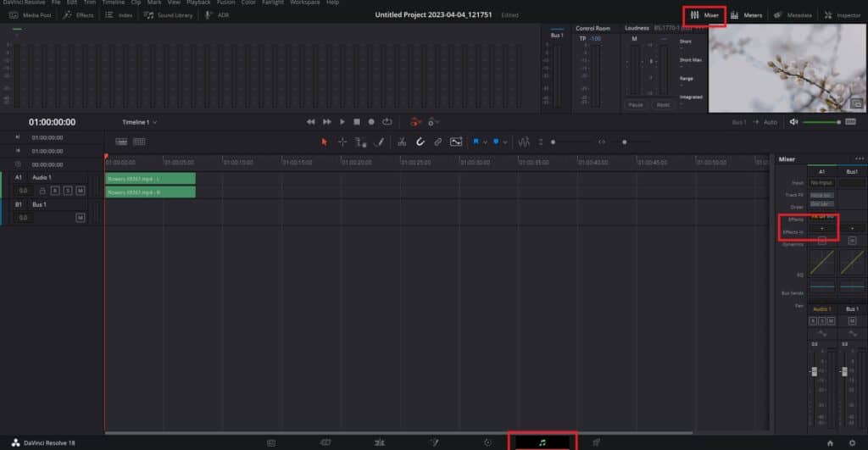Mute the monitor speaker icon
Image resolution: width=868 pixels, height=450 pixels.
(x=793, y=122)
